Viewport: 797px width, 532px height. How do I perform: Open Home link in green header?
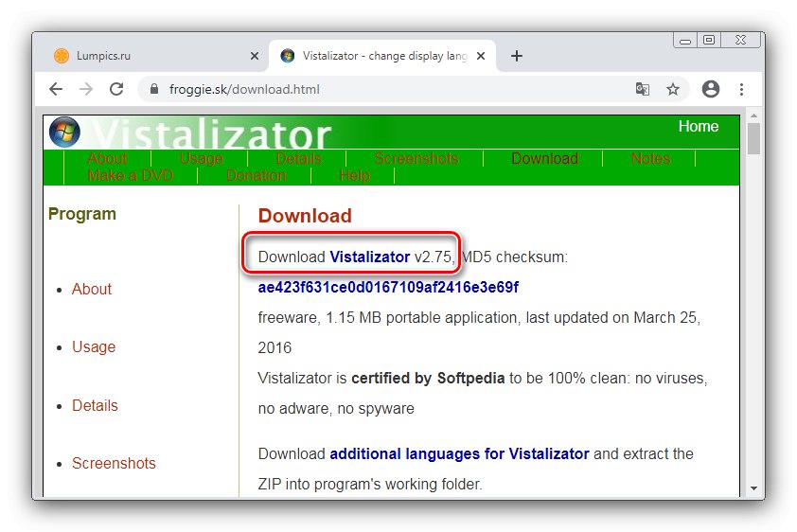pyautogui.click(x=699, y=127)
